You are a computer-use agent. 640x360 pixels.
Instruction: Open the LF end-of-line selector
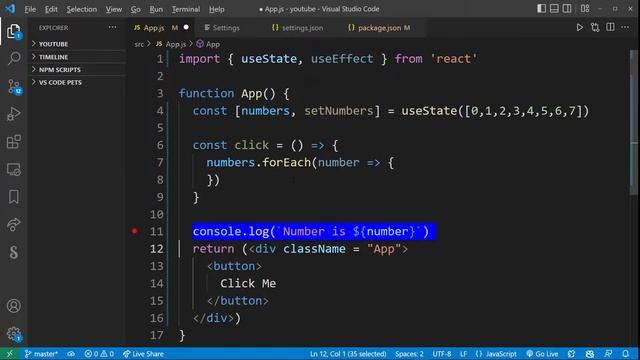pyautogui.click(x=463, y=354)
